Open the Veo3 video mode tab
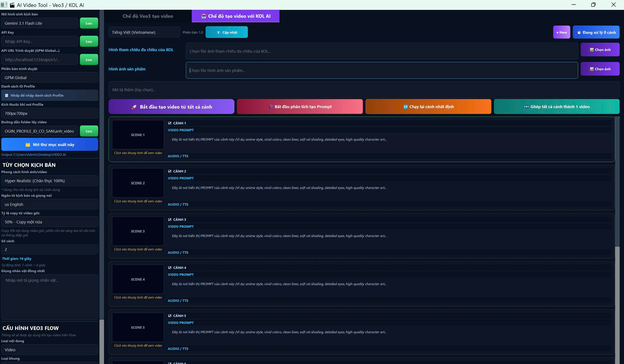This screenshot has width=624, height=364. click(148, 16)
